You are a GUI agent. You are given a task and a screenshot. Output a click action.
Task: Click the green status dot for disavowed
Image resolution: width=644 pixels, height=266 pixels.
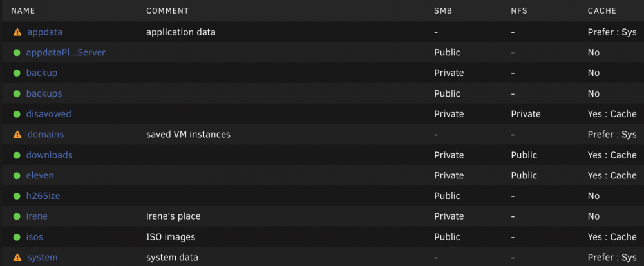click(17, 114)
